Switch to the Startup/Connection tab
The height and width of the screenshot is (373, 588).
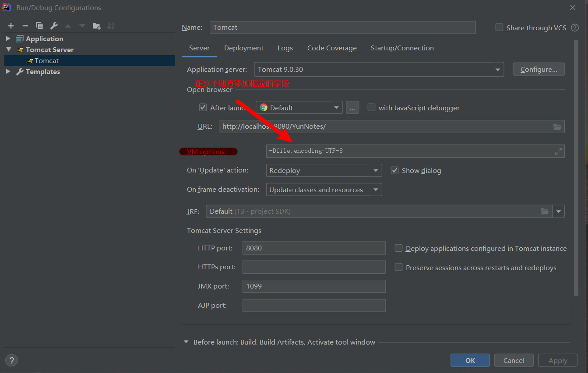[x=402, y=48]
